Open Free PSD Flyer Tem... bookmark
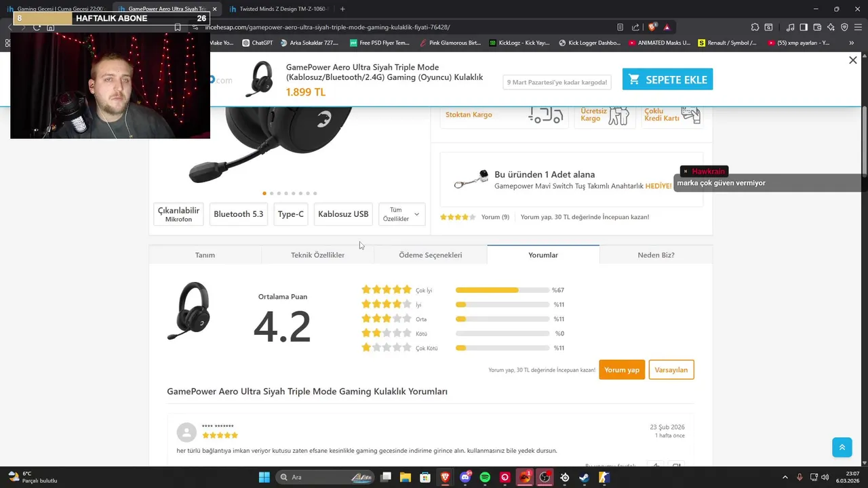Image resolution: width=868 pixels, height=488 pixels. [380, 43]
